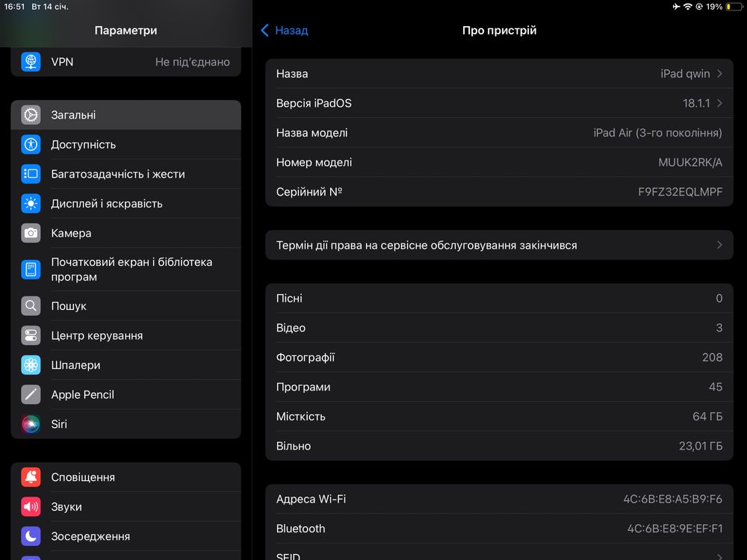Image resolution: width=747 pixels, height=560 pixels.
Task: Open VPN settings in sidebar
Action: (125, 61)
